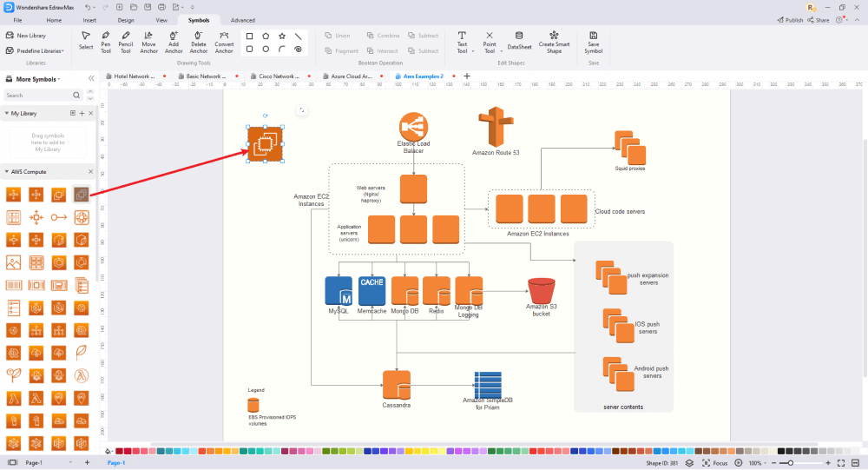The image size is (868, 470).
Task: Click the Open folder icon in title bar
Action: tap(134, 7)
